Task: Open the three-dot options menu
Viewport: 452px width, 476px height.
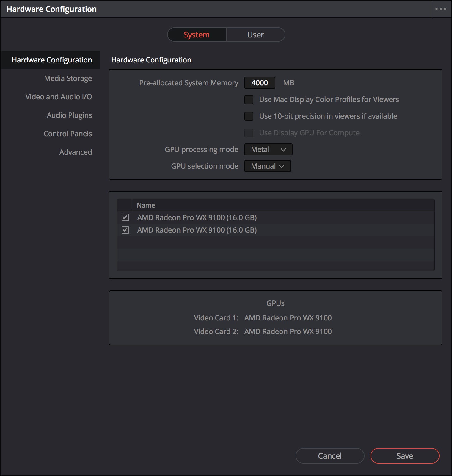Action: click(x=440, y=9)
